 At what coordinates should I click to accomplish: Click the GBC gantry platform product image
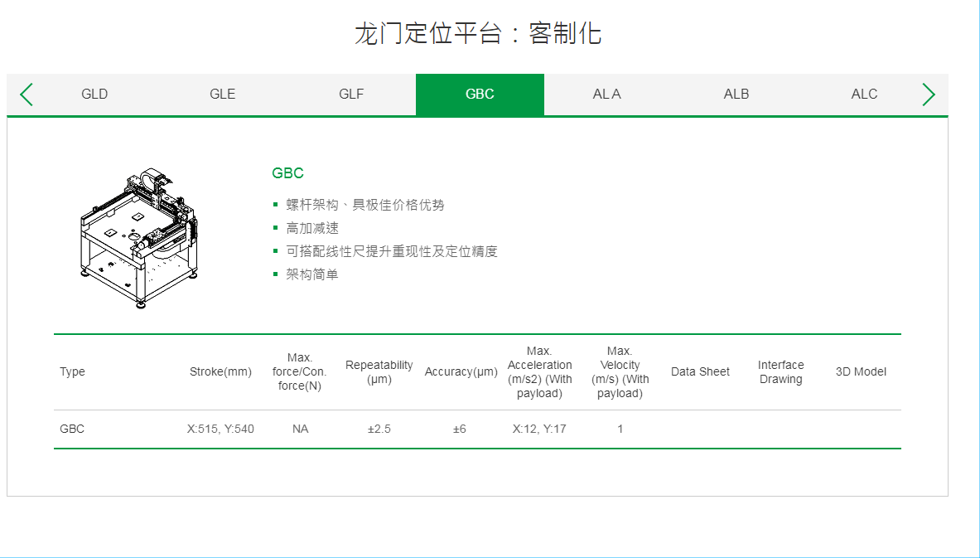tap(138, 238)
